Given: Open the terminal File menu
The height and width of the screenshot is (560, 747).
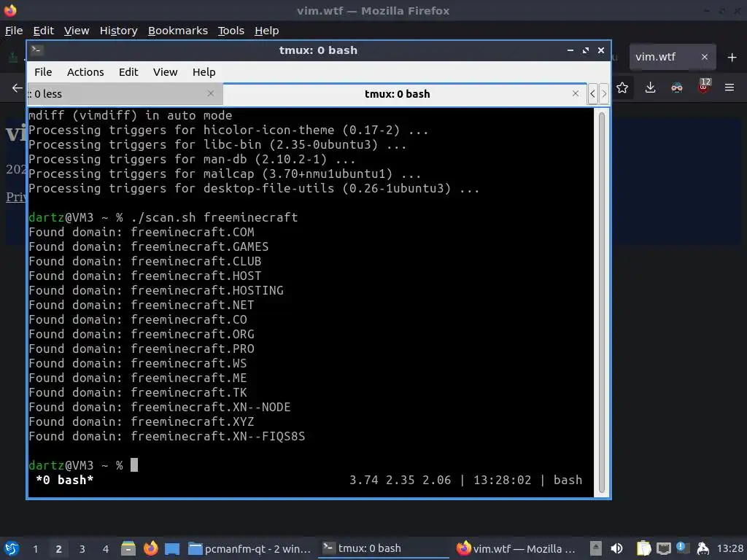Looking at the screenshot, I should coord(43,72).
